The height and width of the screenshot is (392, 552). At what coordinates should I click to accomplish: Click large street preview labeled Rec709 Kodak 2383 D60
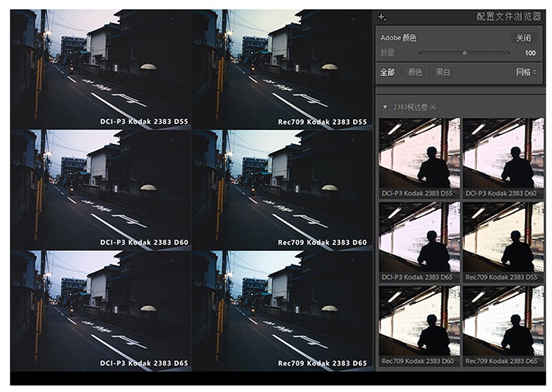point(282,188)
